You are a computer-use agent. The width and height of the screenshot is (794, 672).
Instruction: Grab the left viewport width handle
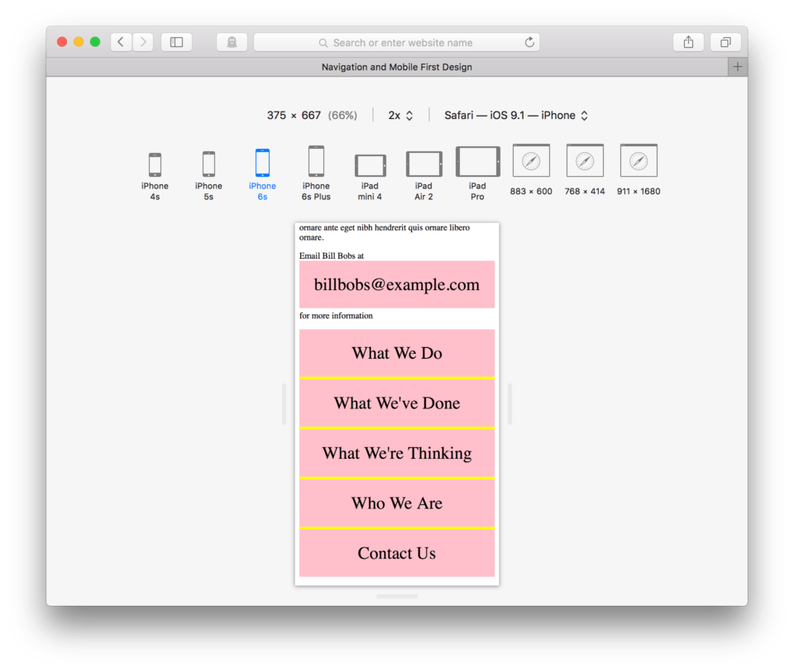coord(284,404)
